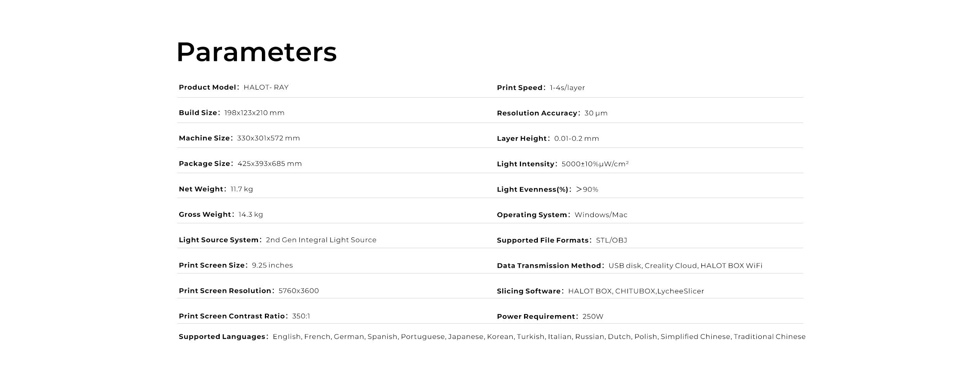980x383 pixels.
Task: Click the Parameters heading
Action: [256, 52]
